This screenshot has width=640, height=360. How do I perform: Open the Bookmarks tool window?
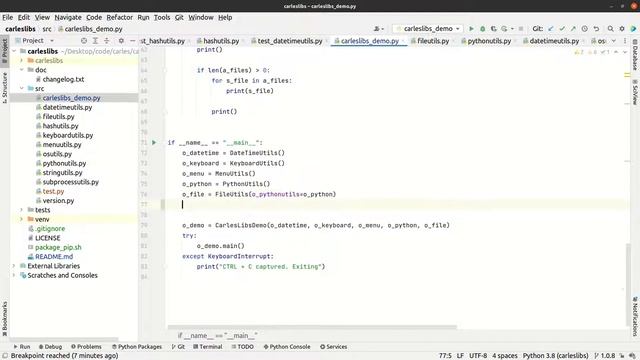4,319
